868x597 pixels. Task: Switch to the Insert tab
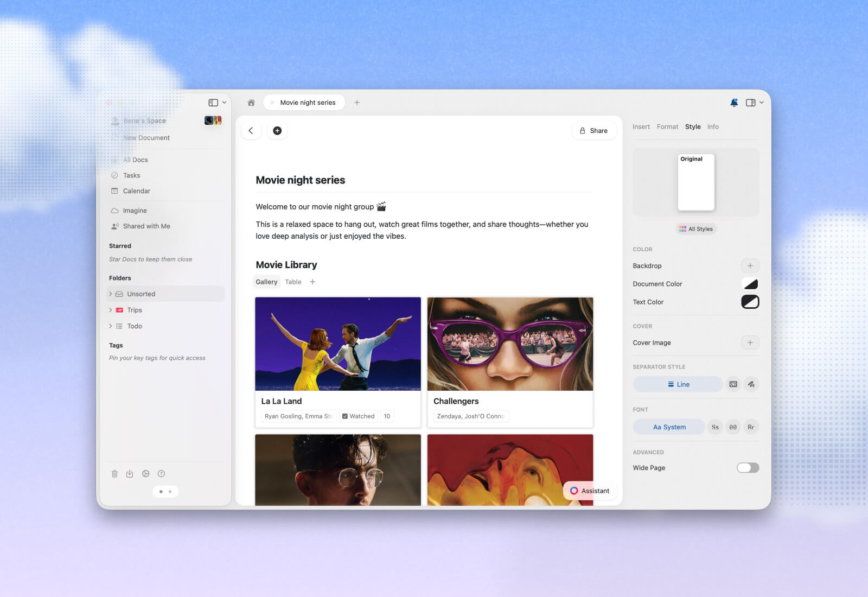tap(641, 127)
